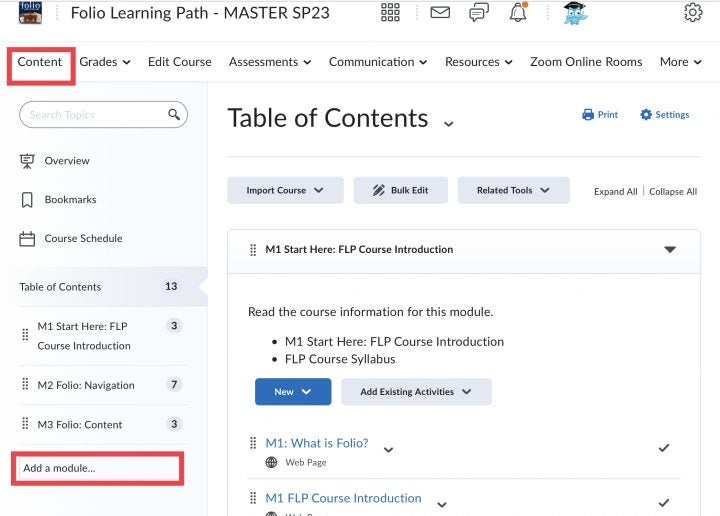
Task: Open the Resources dropdown menu
Action: pos(478,62)
